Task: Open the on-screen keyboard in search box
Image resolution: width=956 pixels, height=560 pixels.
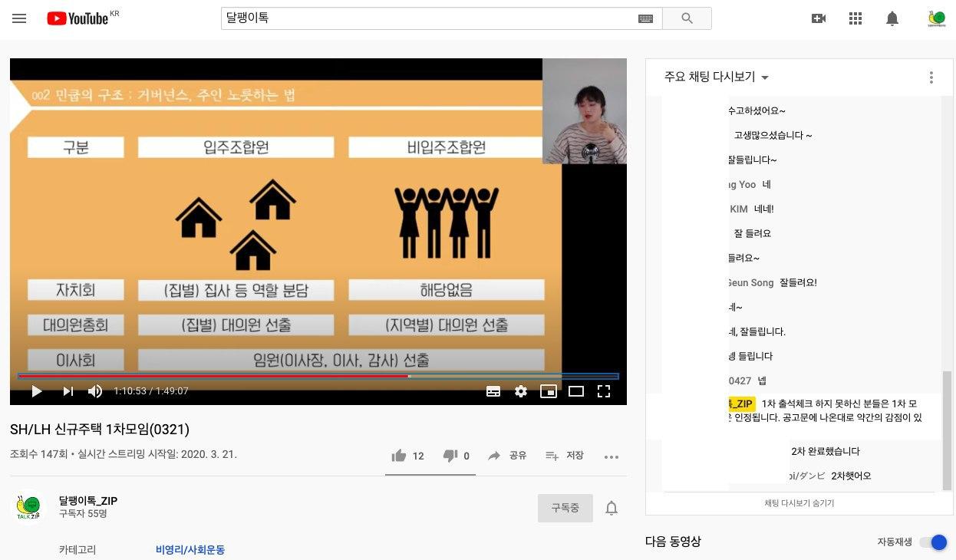Action: (x=645, y=18)
